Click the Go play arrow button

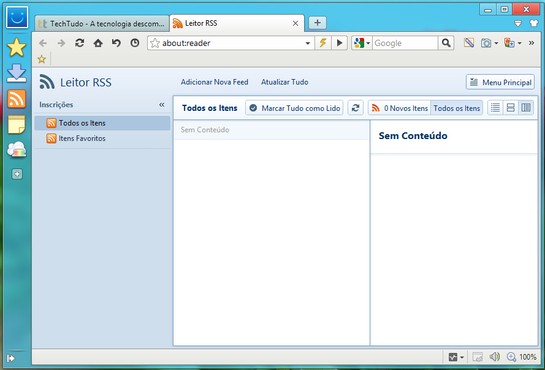(x=339, y=43)
